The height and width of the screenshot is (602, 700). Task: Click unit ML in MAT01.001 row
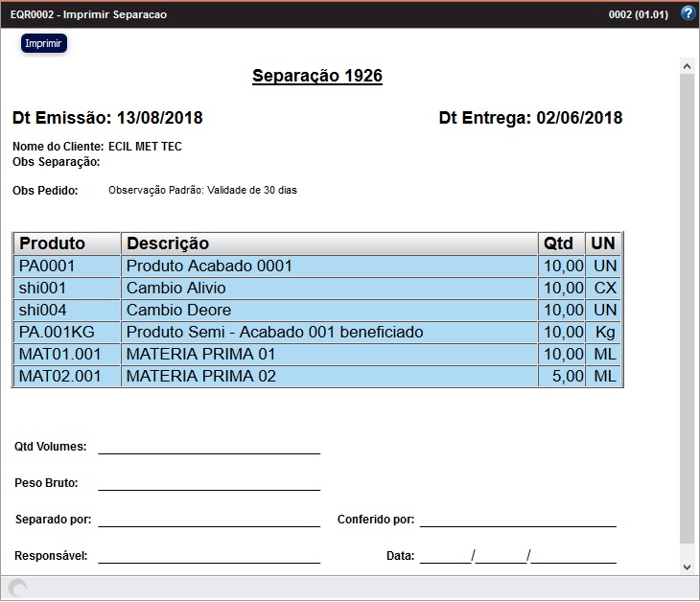(605, 354)
